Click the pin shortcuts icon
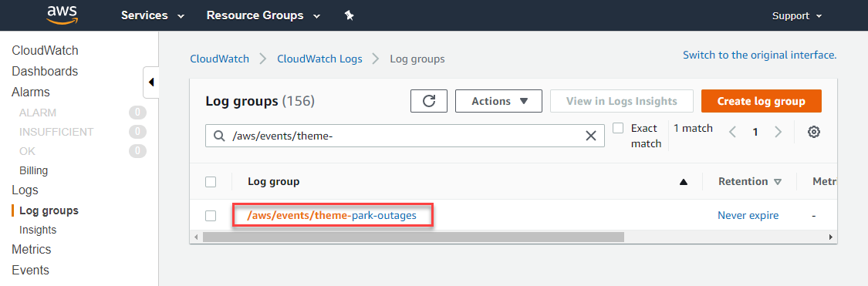The image size is (868, 286). [349, 15]
